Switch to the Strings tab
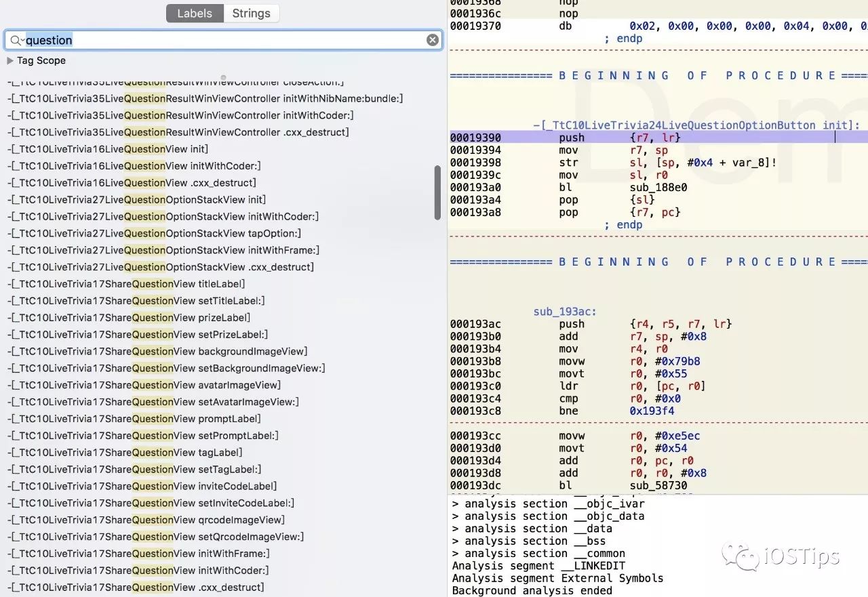 [251, 14]
